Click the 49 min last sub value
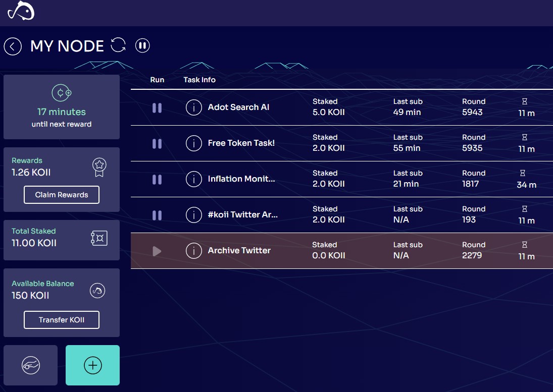Screen dimensions: 553x392 407,113
